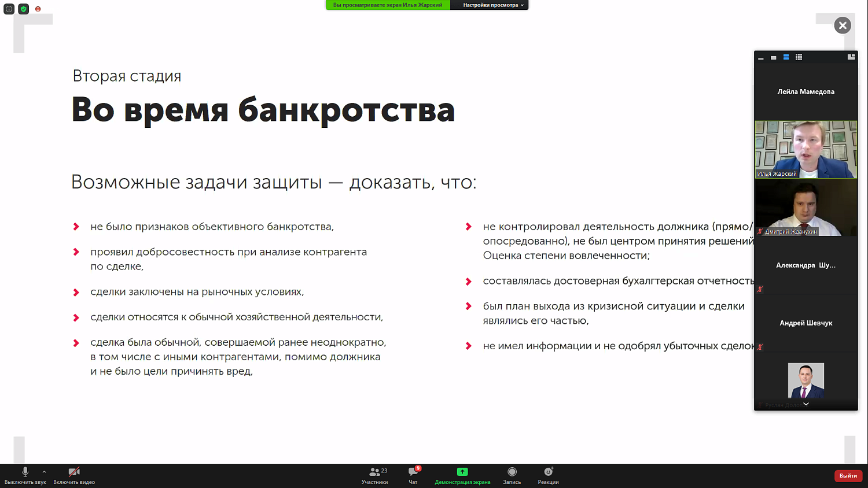Click bullet сделки относятся к обычной хозяйственной деятельности
Viewport: 868px width, 488px height.
coord(237,317)
